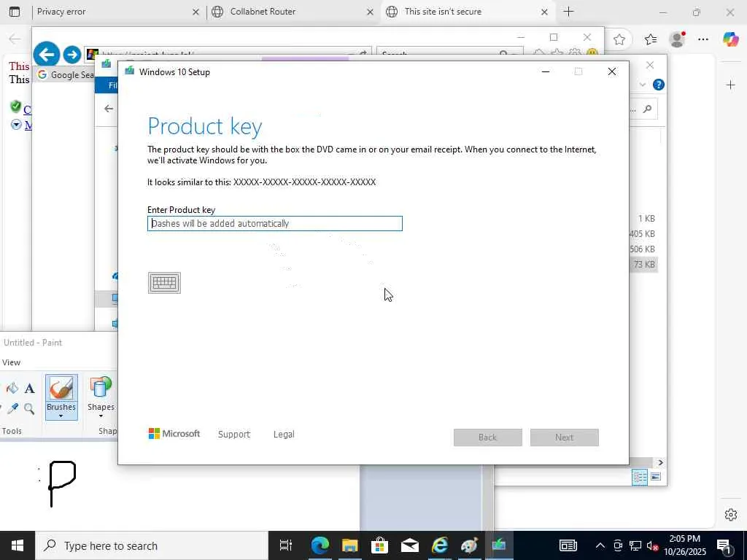This screenshot has height=560, width=747.
Task: Click File Explorer back arrow
Action: coord(109,109)
